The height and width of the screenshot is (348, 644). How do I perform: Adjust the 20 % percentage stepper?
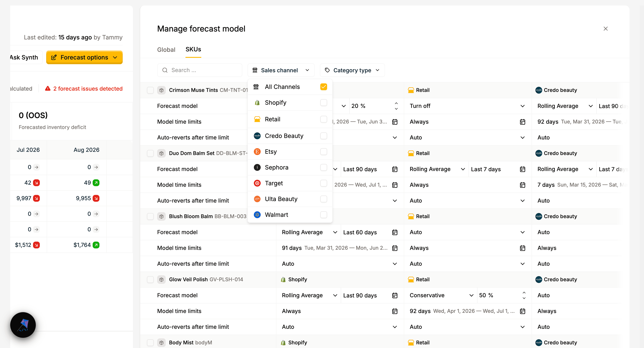click(x=396, y=106)
